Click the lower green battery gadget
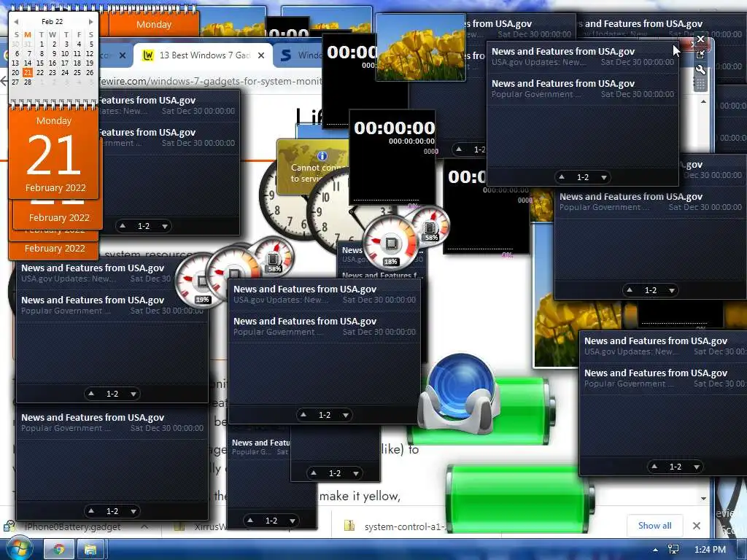Image resolution: width=747 pixels, height=560 pixels. (519, 498)
